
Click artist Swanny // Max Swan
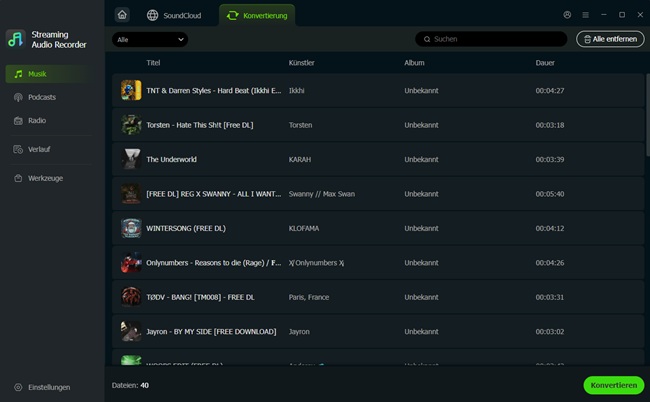(x=322, y=194)
